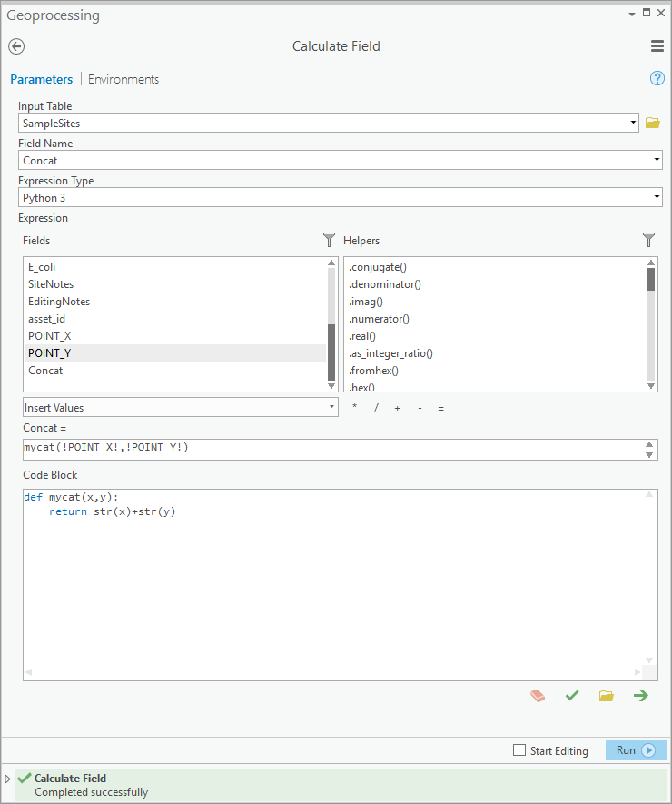
Task: Expand the Insert Values dropdown
Action: pyautogui.click(x=332, y=408)
